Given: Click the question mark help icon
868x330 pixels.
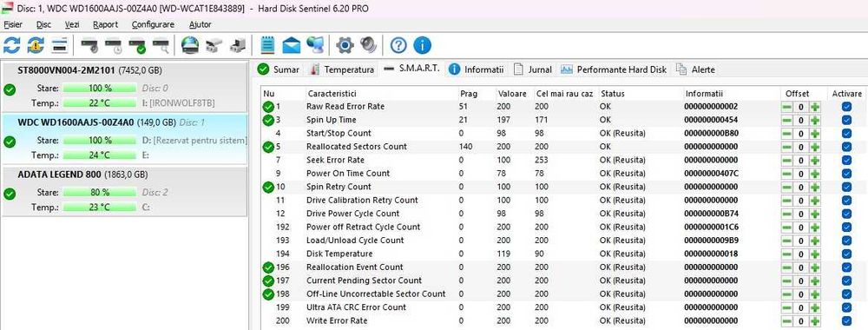Looking at the screenshot, I should click(x=398, y=45).
